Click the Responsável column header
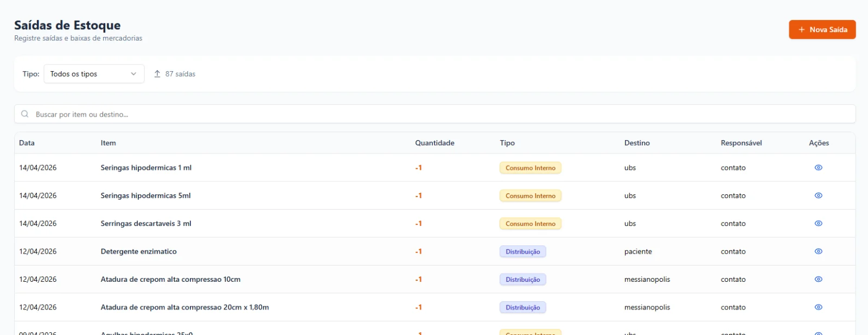Viewport: 868px width, 335px height. pyautogui.click(x=741, y=143)
